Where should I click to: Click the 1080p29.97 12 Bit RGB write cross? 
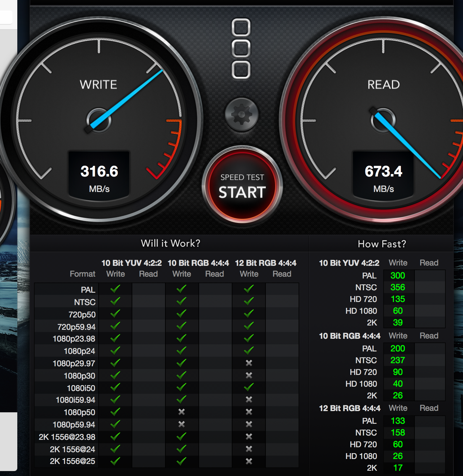click(249, 363)
